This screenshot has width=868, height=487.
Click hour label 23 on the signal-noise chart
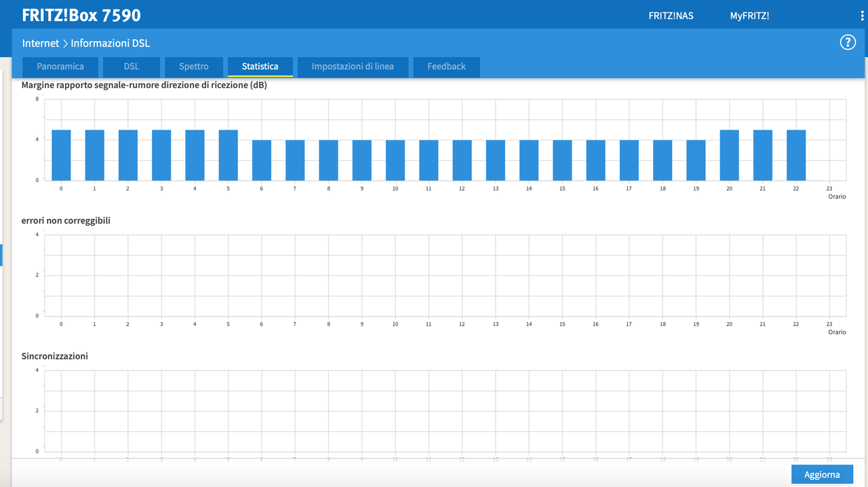(829, 189)
